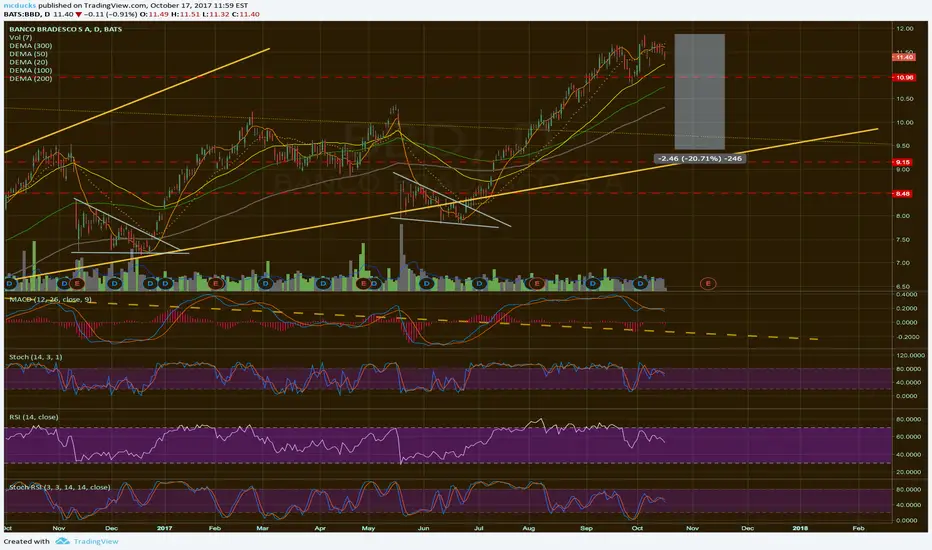
Task: Select the RSI (14, close) legend
Action: [x=34, y=417]
